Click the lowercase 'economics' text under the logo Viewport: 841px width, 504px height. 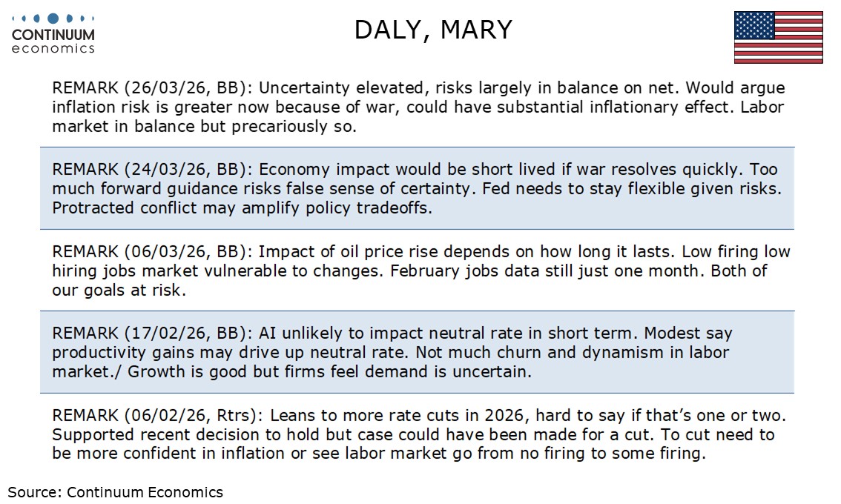tap(53, 48)
